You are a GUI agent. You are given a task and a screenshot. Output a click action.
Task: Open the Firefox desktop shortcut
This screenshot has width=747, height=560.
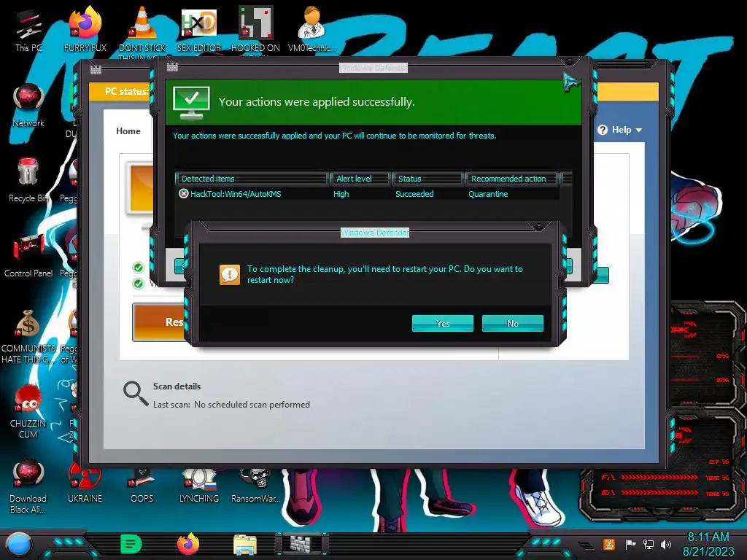tap(85, 29)
